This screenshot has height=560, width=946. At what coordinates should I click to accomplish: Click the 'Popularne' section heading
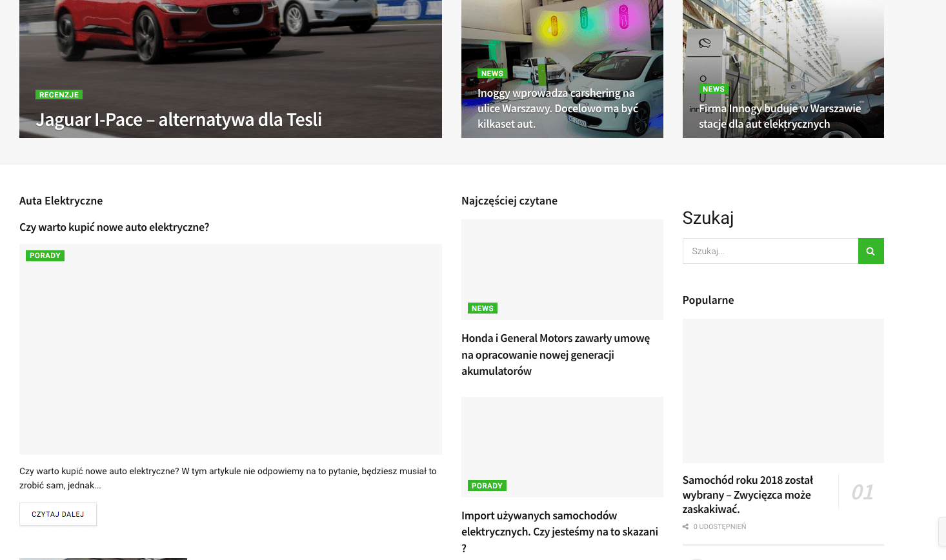tap(708, 300)
